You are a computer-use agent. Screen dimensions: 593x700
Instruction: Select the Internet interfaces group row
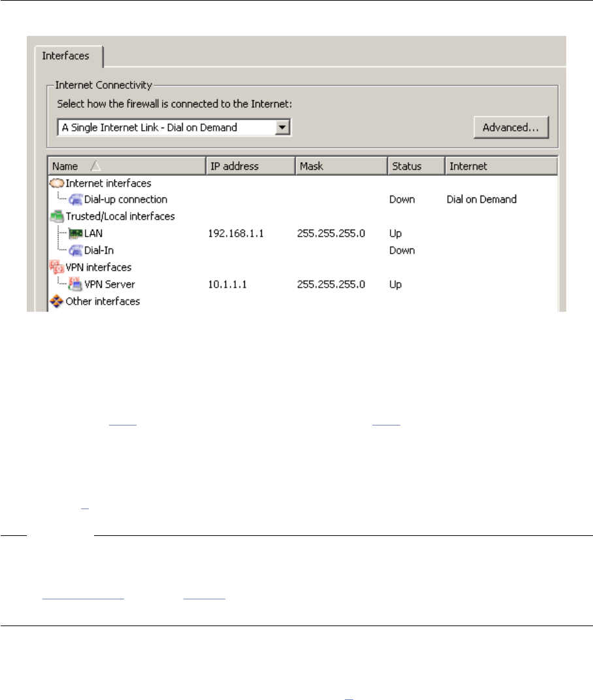[x=302, y=183]
